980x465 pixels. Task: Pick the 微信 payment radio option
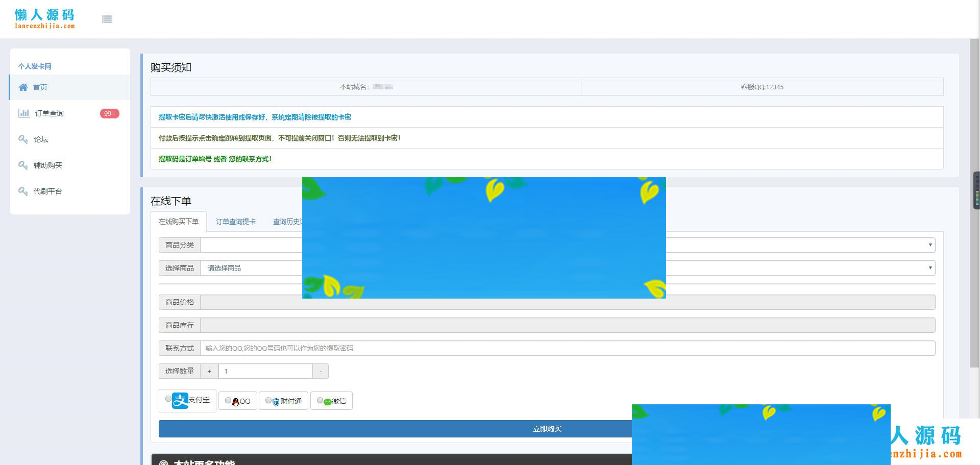coord(320,401)
